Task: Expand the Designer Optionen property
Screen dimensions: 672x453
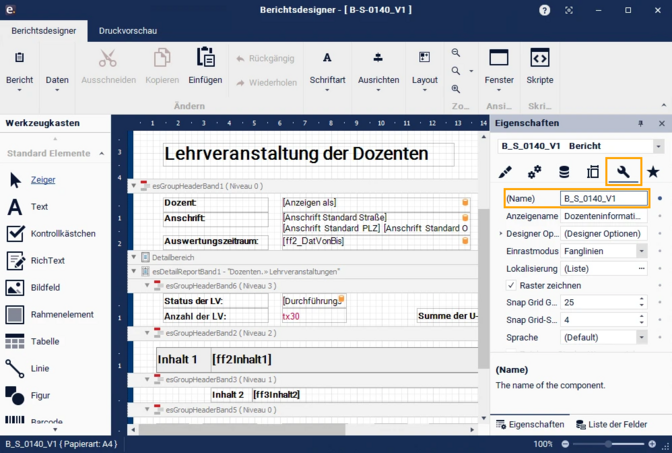Action: (500, 234)
